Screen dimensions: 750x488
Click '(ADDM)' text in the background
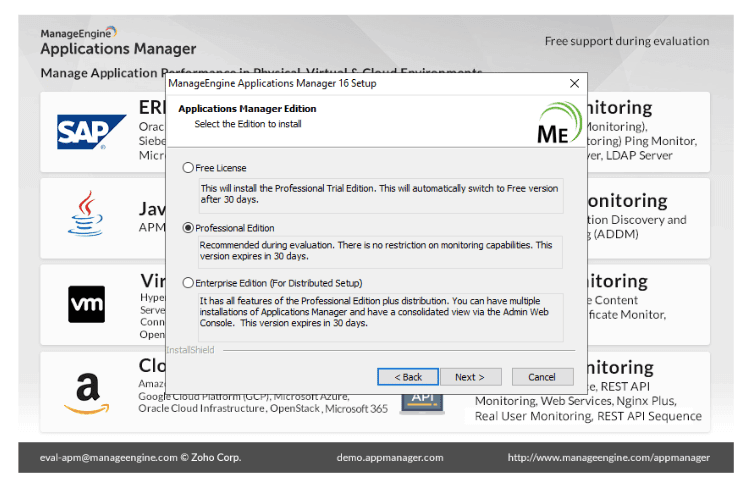pos(616,234)
